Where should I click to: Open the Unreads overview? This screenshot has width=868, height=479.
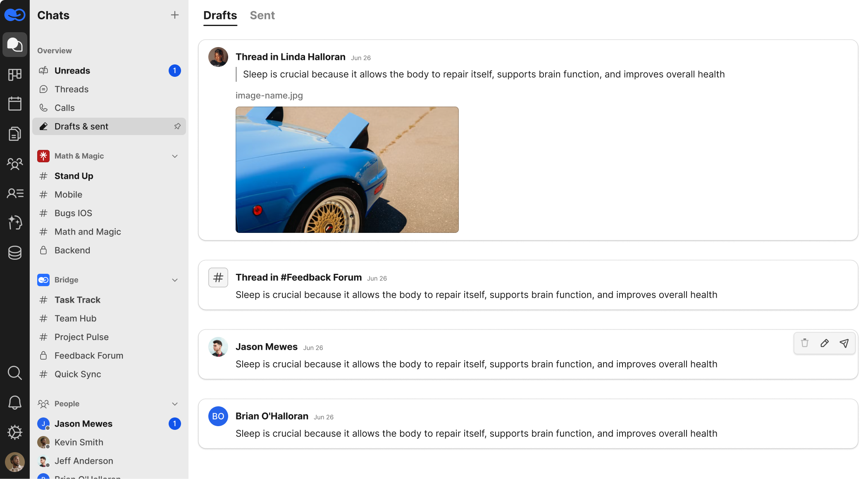[72, 71]
